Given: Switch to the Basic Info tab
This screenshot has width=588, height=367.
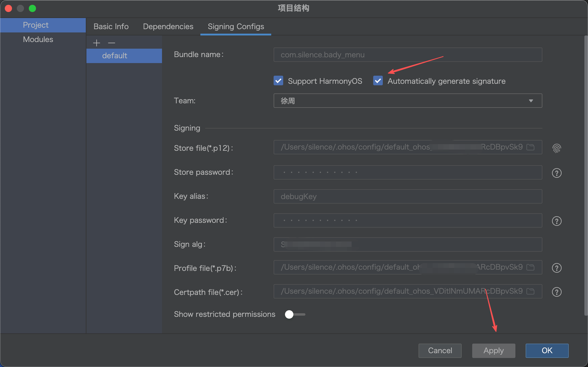Looking at the screenshot, I should (x=111, y=26).
